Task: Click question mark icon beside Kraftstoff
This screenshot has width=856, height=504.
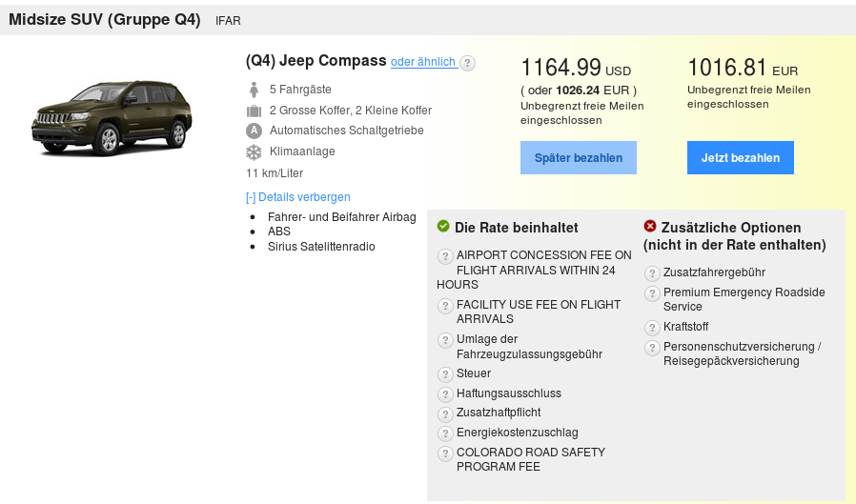Action: point(652,328)
